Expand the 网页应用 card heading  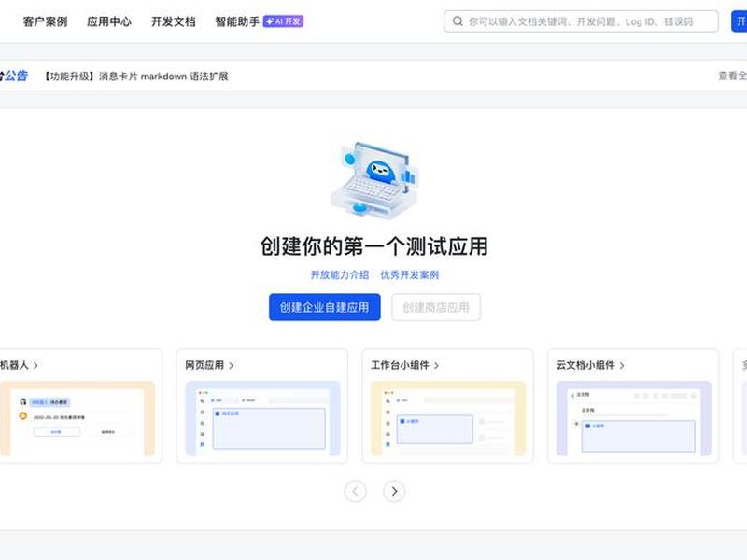click(x=209, y=365)
